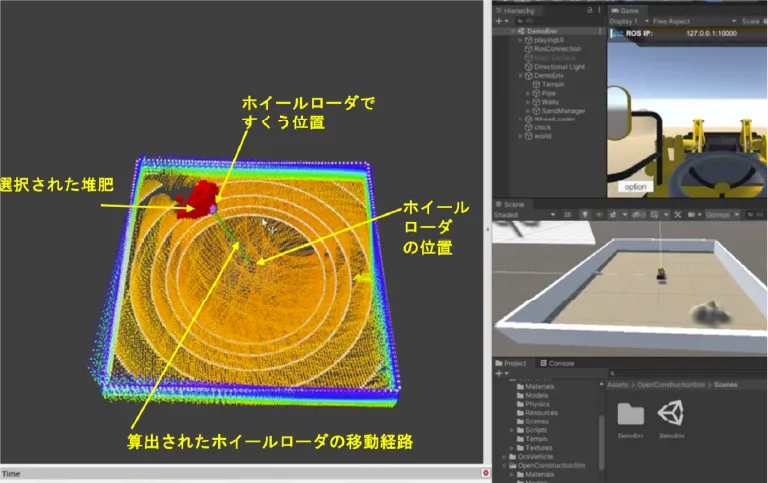Select the Game tab
Viewport: 768px width, 483px height.
(630, 10)
